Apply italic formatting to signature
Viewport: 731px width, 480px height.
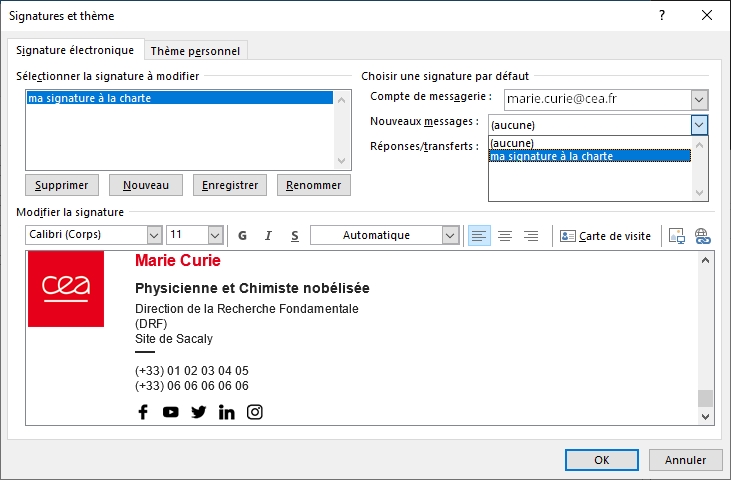[x=268, y=236]
